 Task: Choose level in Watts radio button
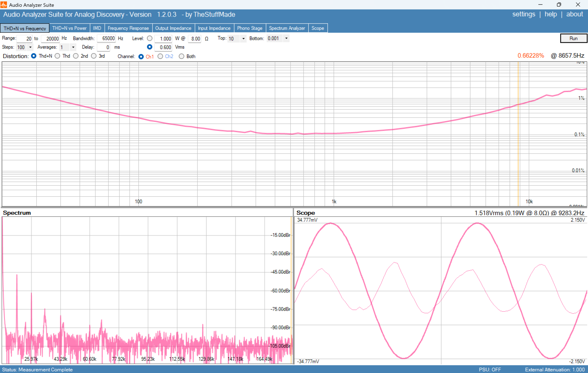(x=150, y=38)
